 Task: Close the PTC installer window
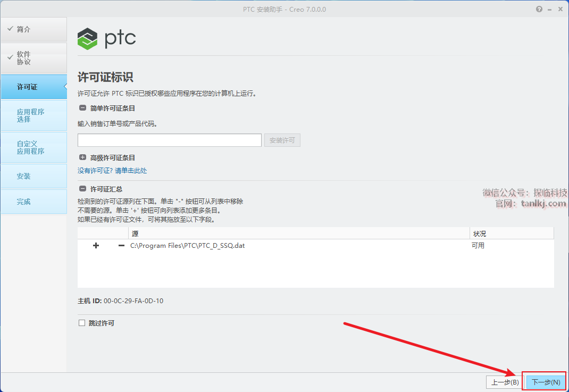tap(560, 10)
